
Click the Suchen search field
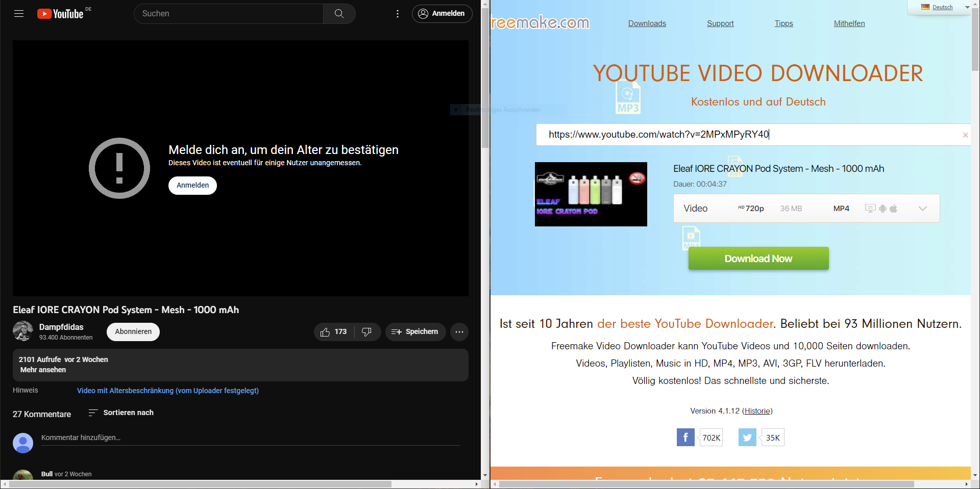[x=229, y=14]
